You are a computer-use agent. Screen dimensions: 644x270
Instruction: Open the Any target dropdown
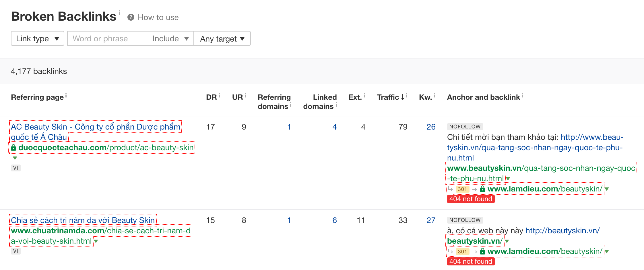[222, 39]
